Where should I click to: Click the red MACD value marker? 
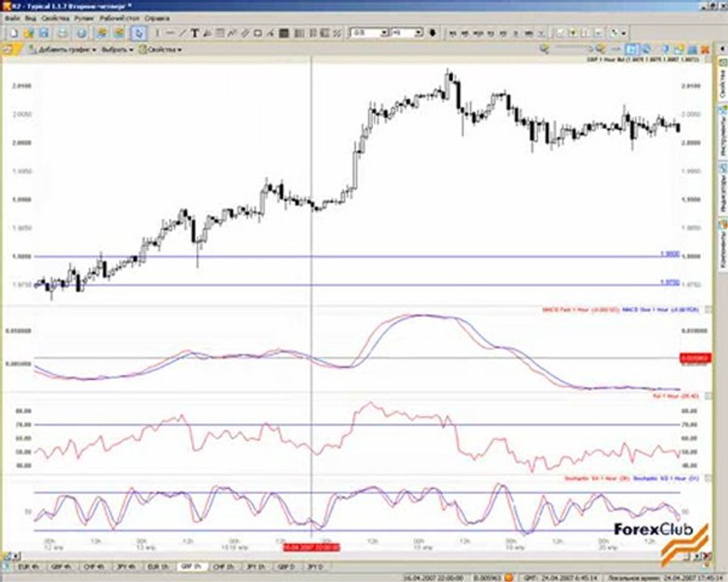pos(696,358)
